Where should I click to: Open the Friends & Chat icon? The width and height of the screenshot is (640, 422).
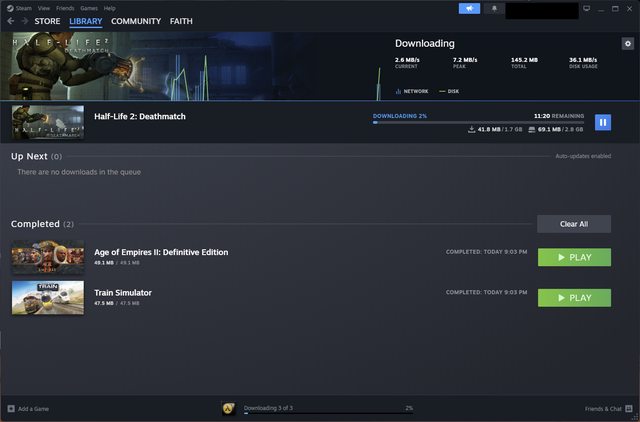coord(628,409)
